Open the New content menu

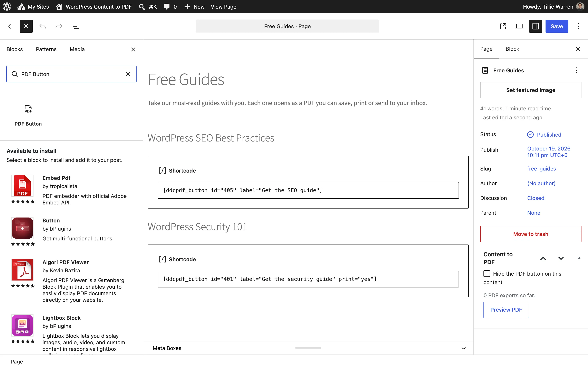click(x=194, y=7)
